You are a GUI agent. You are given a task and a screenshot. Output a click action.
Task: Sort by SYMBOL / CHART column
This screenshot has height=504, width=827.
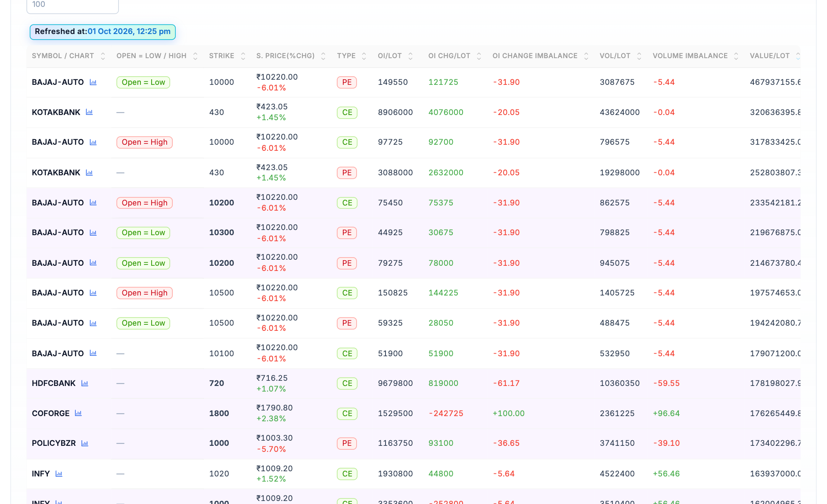103,56
